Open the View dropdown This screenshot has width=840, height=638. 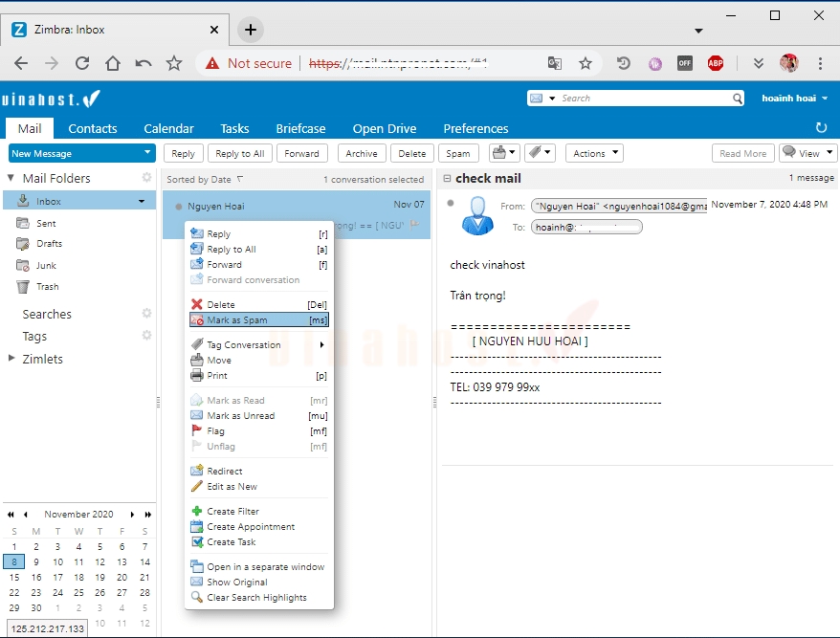coord(808,153)
